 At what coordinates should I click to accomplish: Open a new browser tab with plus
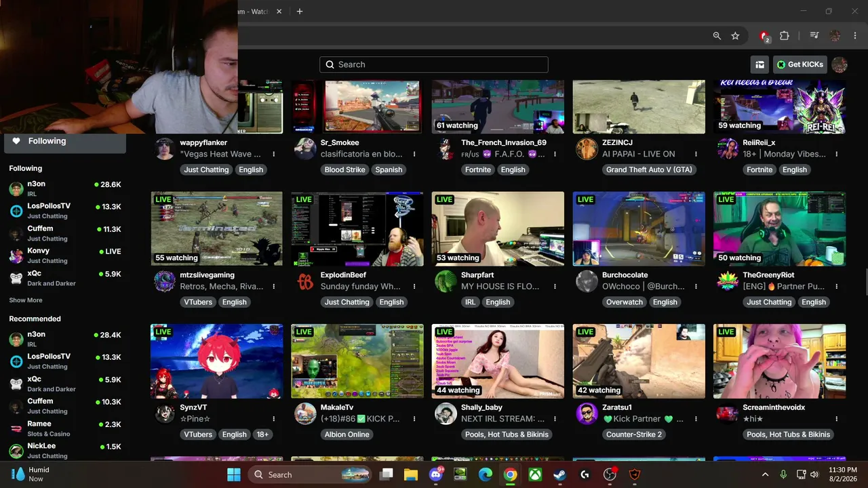tap(300, 11)
